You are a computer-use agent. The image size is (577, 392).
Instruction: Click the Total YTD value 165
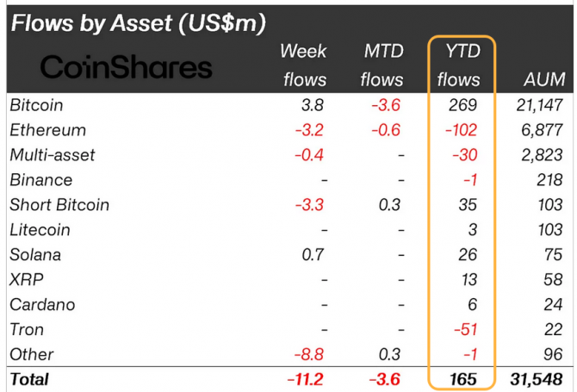pyautogui.click(x=463, y=379)
